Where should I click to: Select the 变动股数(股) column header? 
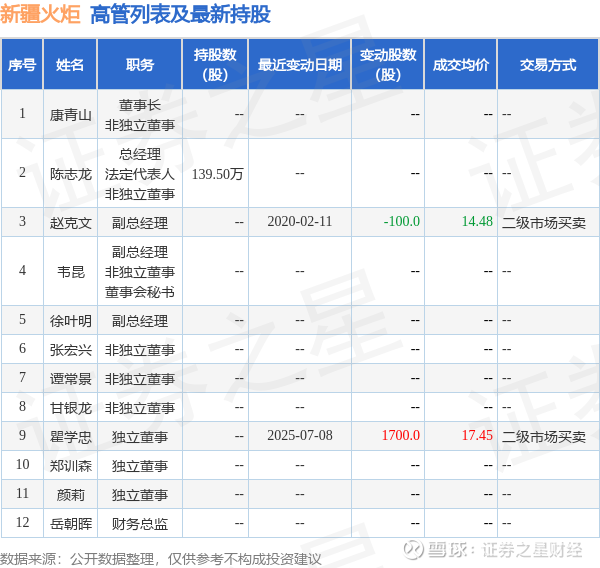[x=388, y=65]
